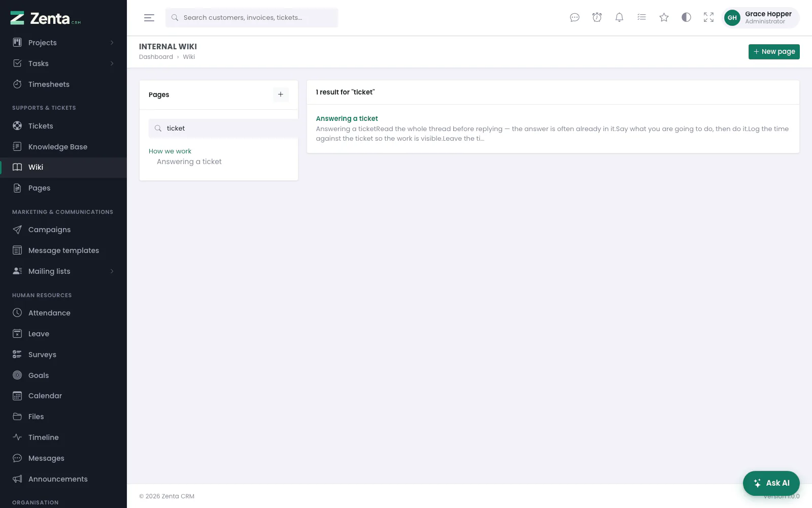This screenshot has width=812, height=508.
Task: Expand the Tasks submenu chevron
Action: 112,63
